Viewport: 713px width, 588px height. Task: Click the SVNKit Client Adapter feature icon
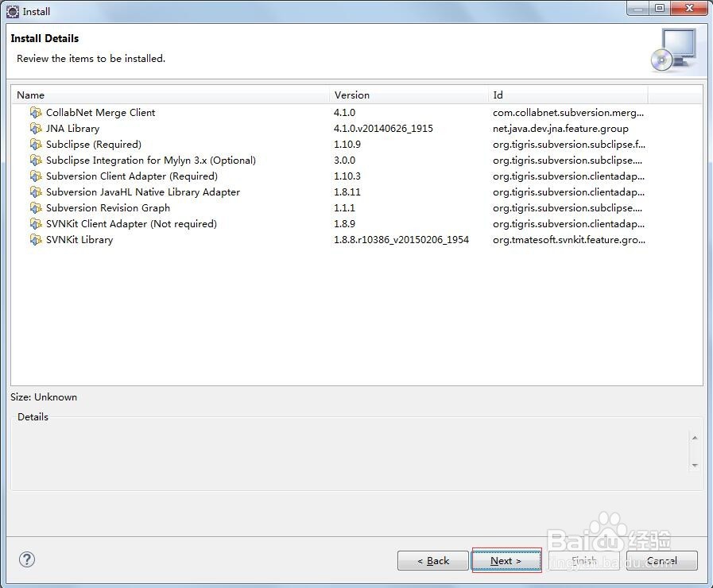(x=36, y=223)
